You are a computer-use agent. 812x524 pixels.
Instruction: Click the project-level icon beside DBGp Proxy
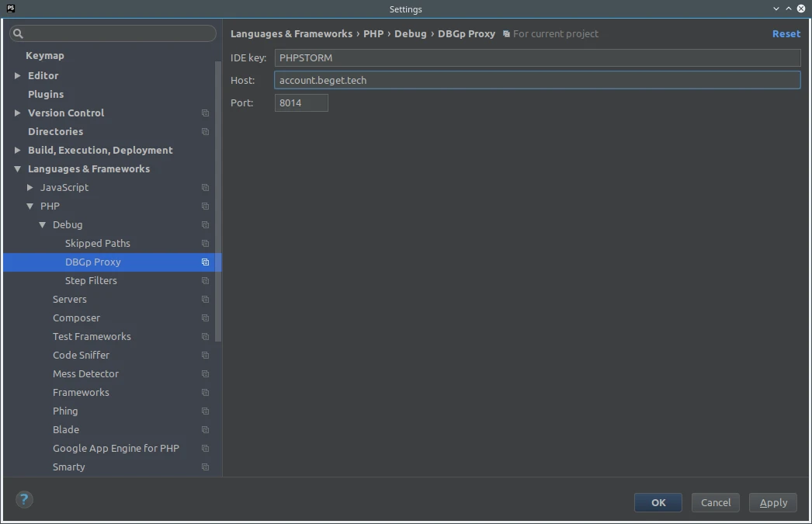205,262
